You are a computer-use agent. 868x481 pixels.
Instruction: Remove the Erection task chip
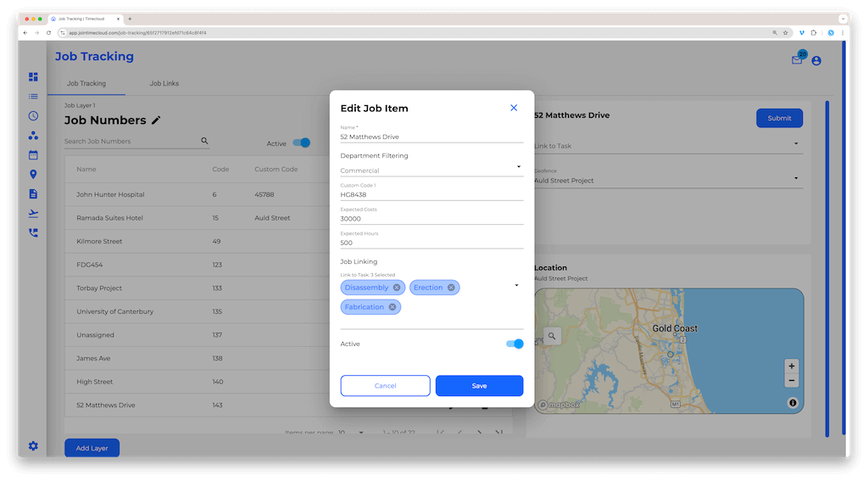(451, 288)
